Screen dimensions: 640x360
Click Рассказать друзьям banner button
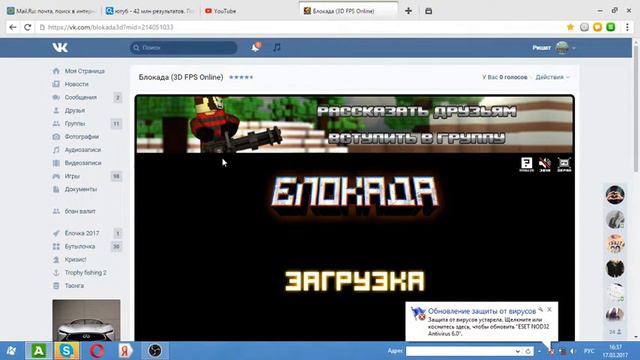click(x=417, y=111)
